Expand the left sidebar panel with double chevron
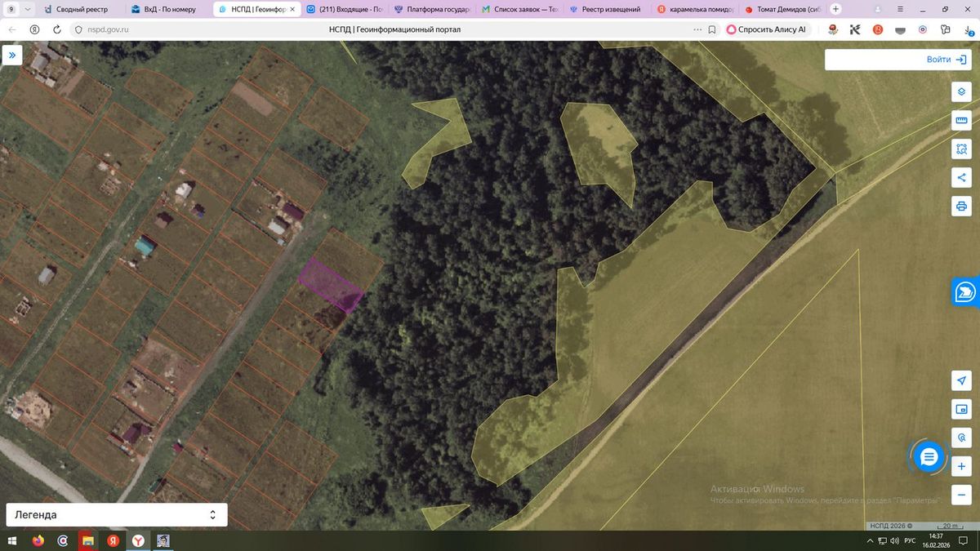Viewport: 980px width, 551px height. pos(12,56)
